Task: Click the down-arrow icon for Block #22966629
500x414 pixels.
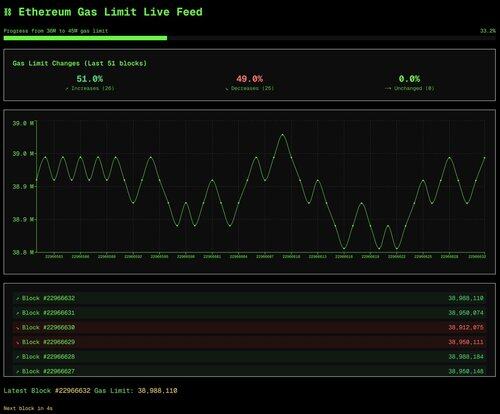Action: (x=18, y=342)
